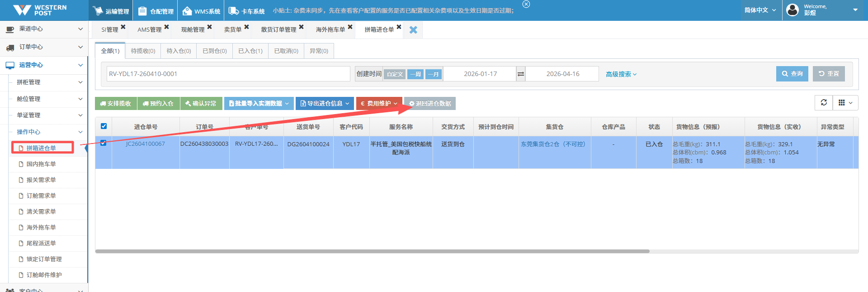Select the 一周 time range toggle
Screen dimensions: 868x292
click(x=415, y=74)
